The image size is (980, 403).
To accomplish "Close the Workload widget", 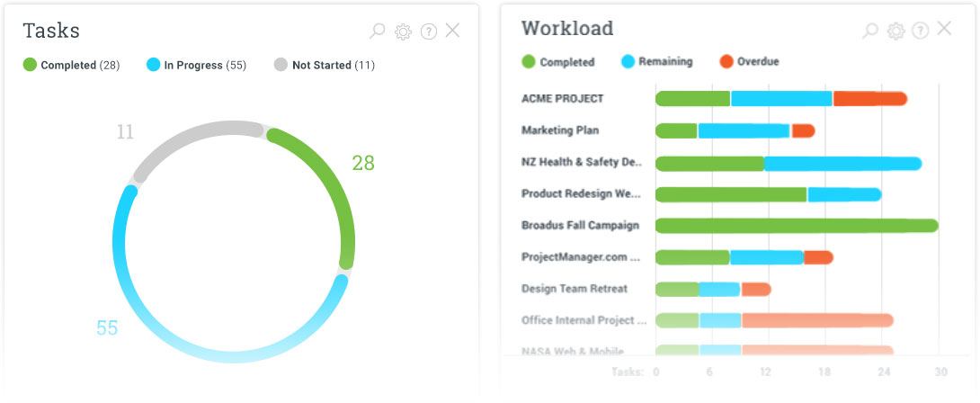I will (x=944, y=29).
